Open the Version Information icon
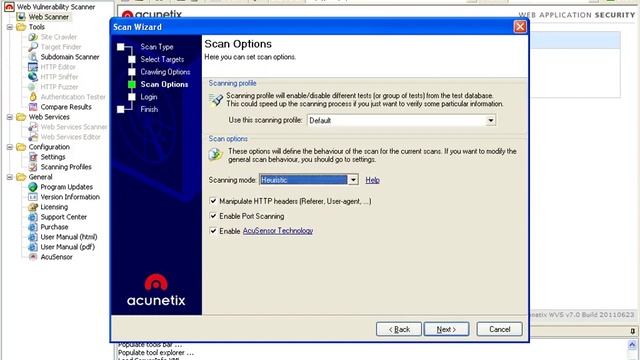 33,197
